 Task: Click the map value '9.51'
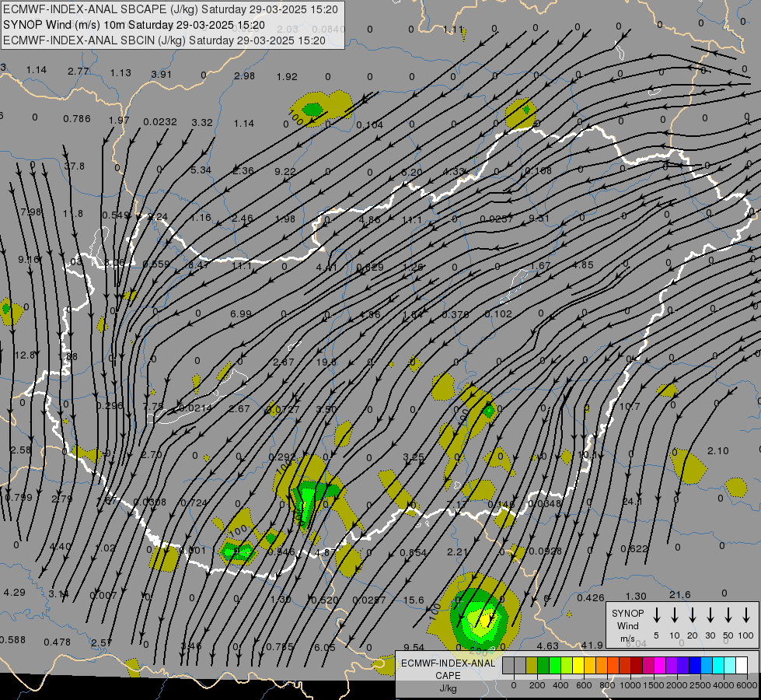[539, 218]
